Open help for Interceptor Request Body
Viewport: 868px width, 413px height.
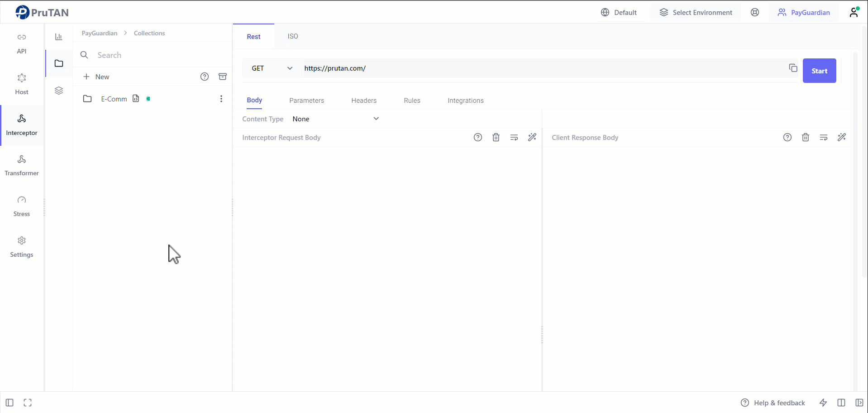pos(478,137)
